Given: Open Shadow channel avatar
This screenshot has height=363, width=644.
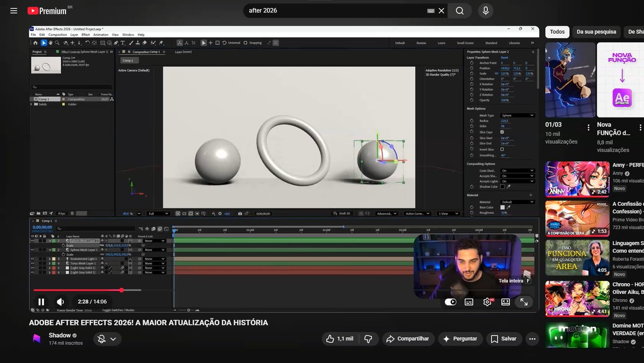Looking at the screenshot, I should coord(36,339).
